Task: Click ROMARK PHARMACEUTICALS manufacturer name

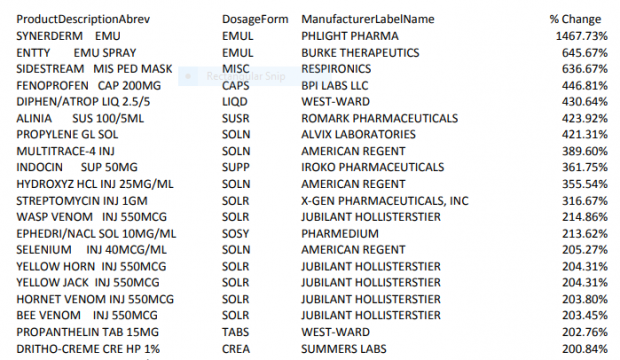Action: tap(380, 118)
